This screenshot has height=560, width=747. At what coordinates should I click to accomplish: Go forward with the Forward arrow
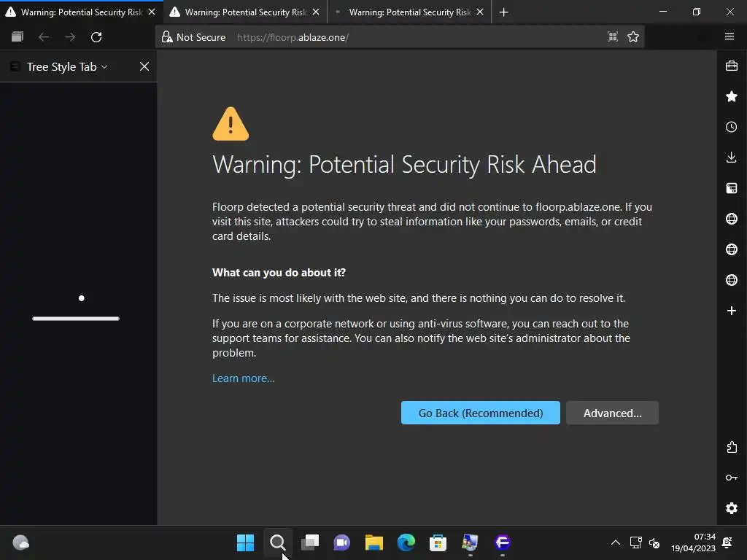coord(70,36)
